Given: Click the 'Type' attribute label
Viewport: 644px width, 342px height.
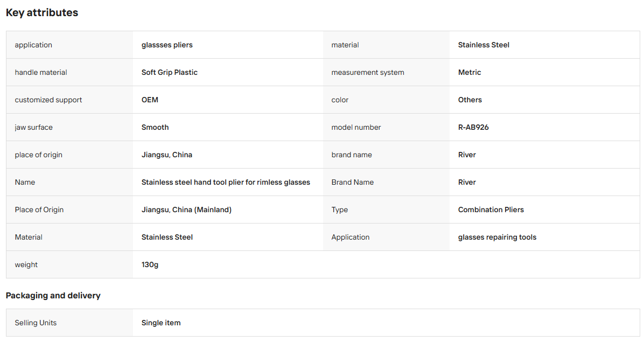Looking at the screenshot, I should click(340, 210).
